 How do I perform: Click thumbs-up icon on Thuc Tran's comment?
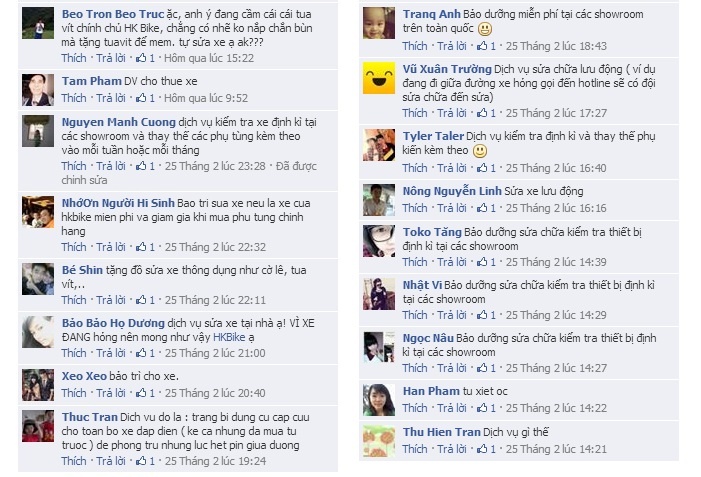(x=141, y=460)
